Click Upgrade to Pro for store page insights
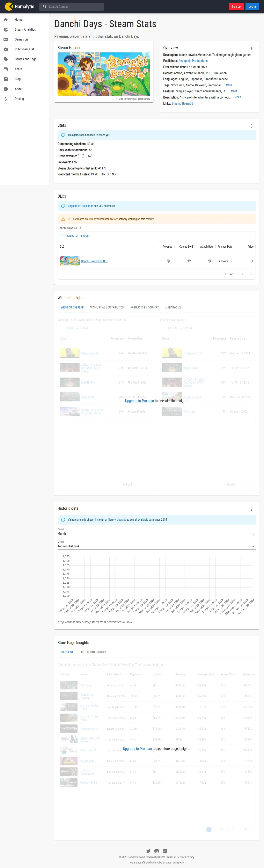This screenshot has width=264, height=868. coord(137,749)
